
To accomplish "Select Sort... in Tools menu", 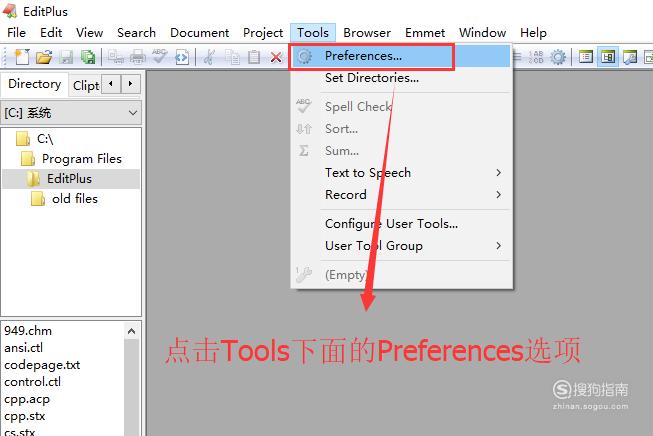I will (401, 129).
